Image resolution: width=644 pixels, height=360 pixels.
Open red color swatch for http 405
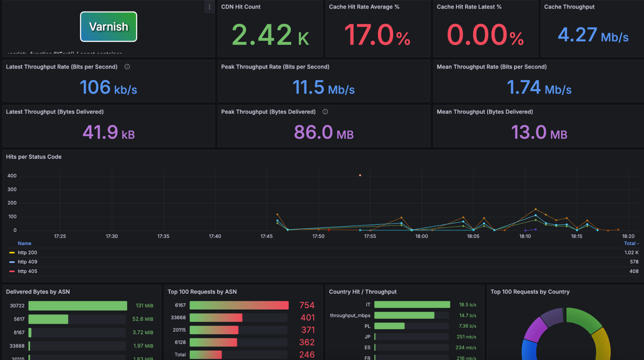(x=12, y=271)
